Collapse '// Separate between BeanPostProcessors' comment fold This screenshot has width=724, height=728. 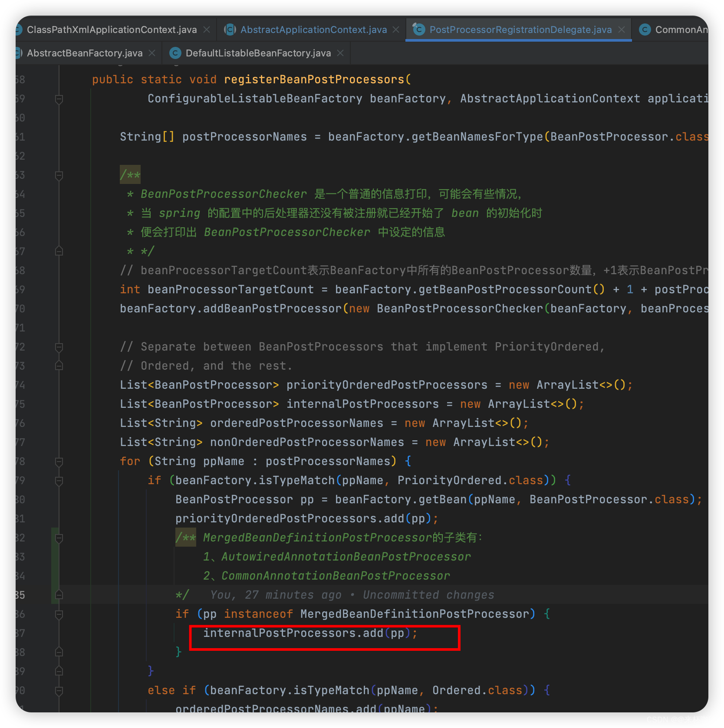coord(59,347)
